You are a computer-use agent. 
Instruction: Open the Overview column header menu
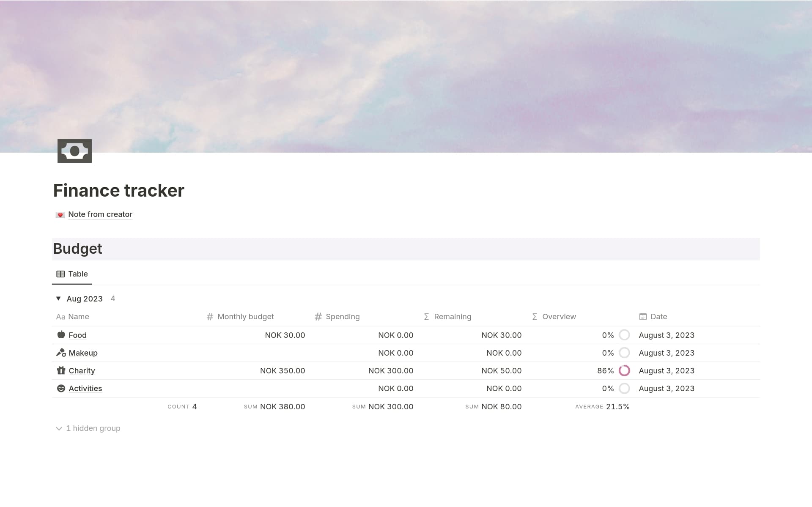[x=559, y=316]
